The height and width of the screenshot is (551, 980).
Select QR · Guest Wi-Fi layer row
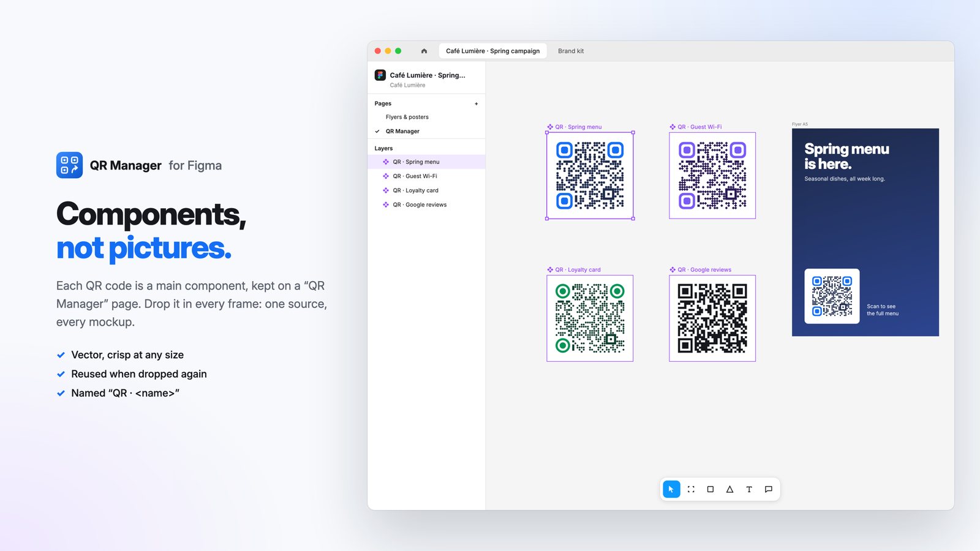click(x=426, y=176)
